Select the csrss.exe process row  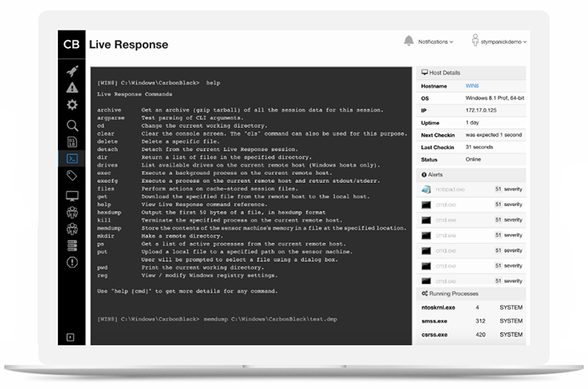click(471, 335)
